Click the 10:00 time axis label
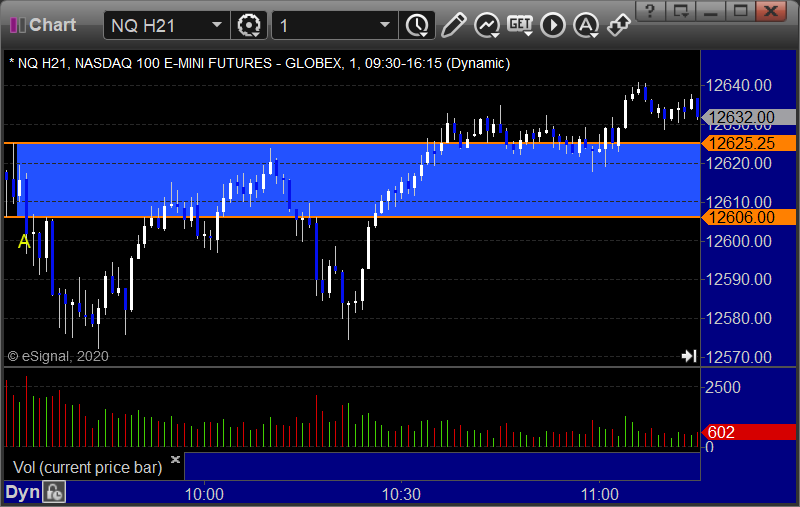Screen dimensions: 800x507 (204, 494)
